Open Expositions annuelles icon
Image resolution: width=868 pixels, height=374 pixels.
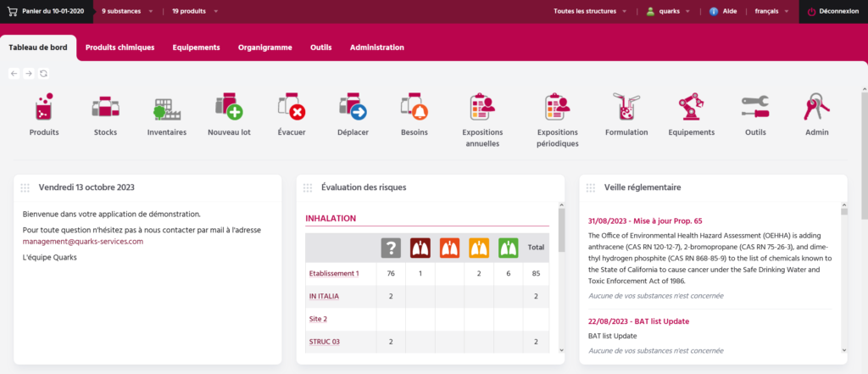(482, 108)
